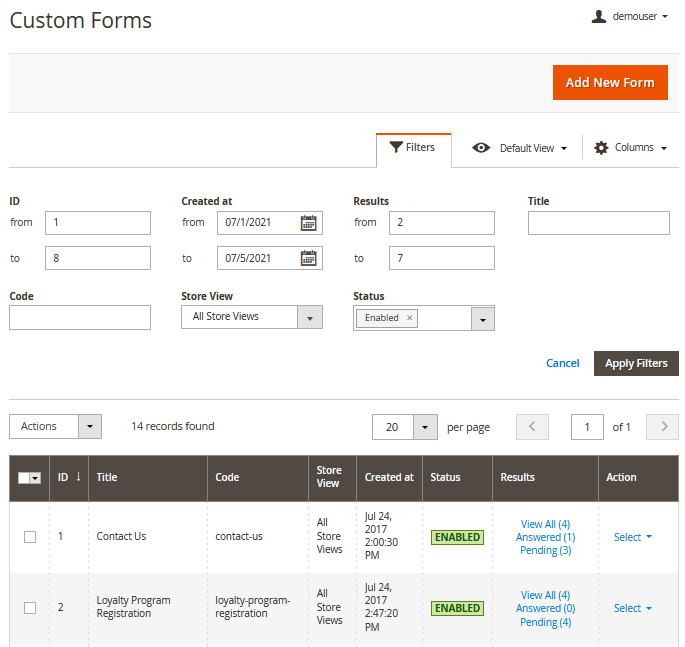The width and height of the screenshot is (685, 647).
Task: Remove the Enabled tag from the Status filter
Action: pos(409,318)
